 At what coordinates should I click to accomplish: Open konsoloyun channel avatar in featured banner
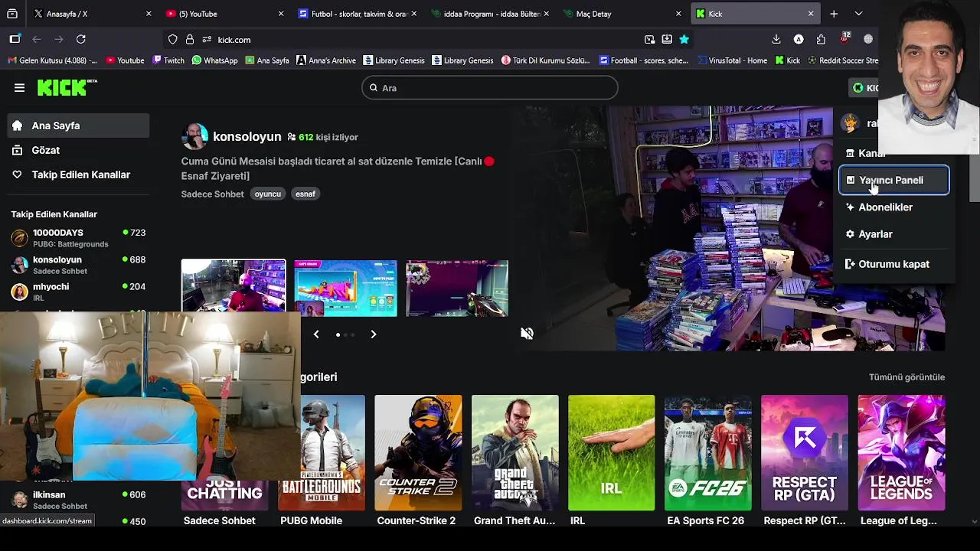click(194, 136)
